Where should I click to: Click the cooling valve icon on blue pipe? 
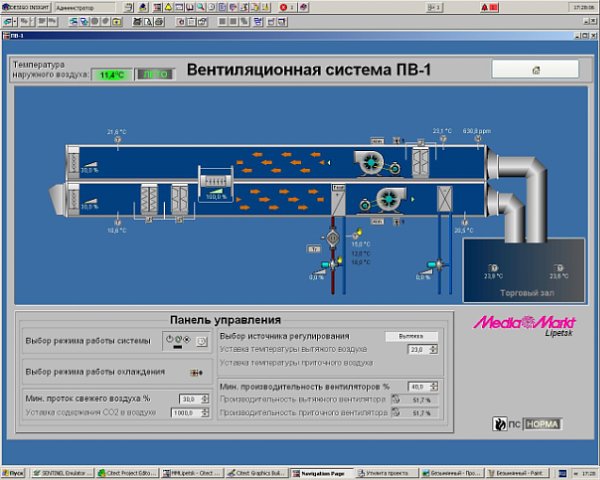pos(437,265)
